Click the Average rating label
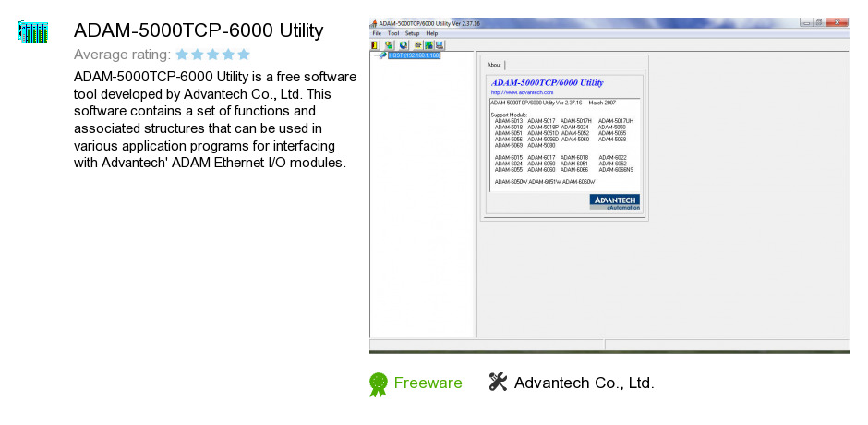Image resolution: width=868 pixels, height=425 pixels. pos(122,55)
